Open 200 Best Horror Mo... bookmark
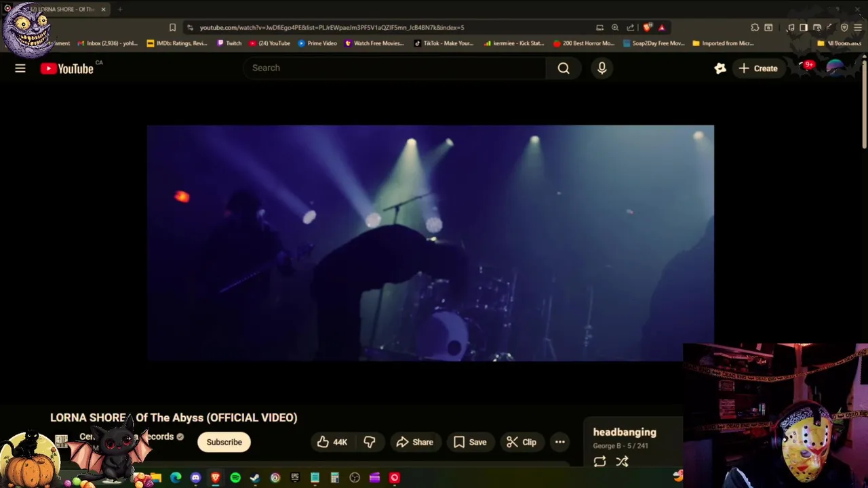This screenshot has width=868, height=488. click(584, 43)
